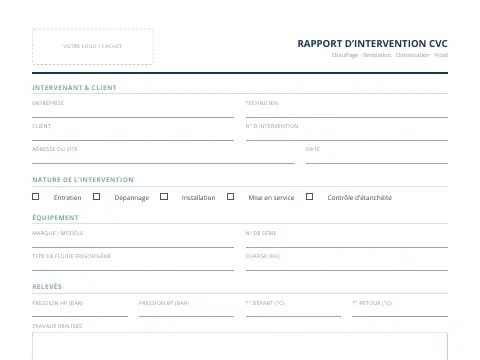Focus the T° départ (°C) field

pos(293,312)
